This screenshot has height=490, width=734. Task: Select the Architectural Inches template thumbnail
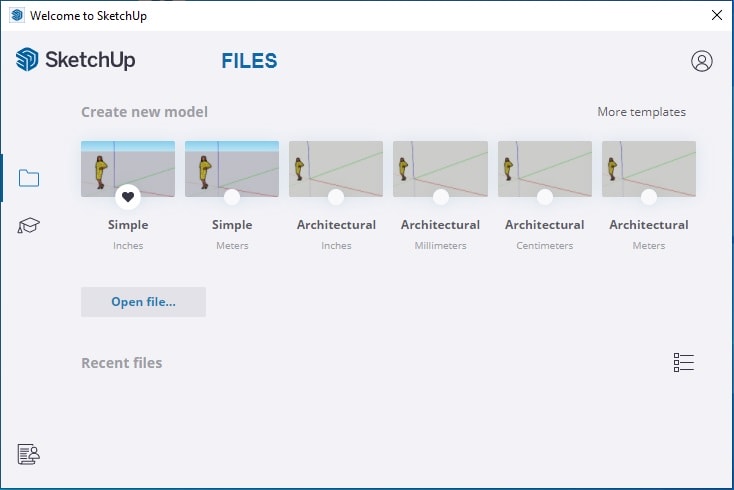[x=336, y=168]
